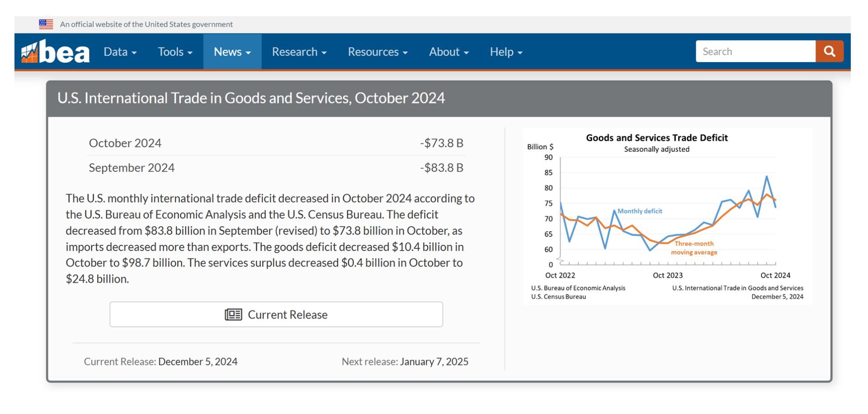Focus the Search input field

pos(755,52)
